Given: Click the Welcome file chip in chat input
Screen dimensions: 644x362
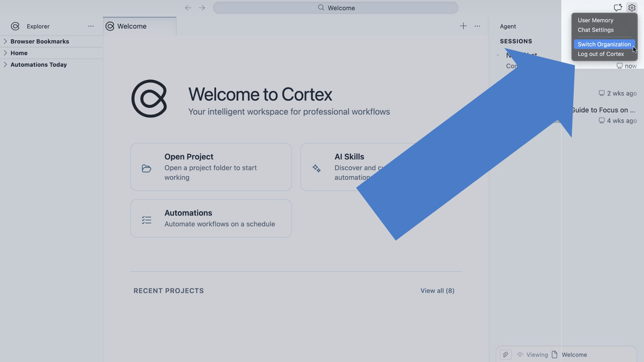Looking at the screenshot, I should (569, 354).
